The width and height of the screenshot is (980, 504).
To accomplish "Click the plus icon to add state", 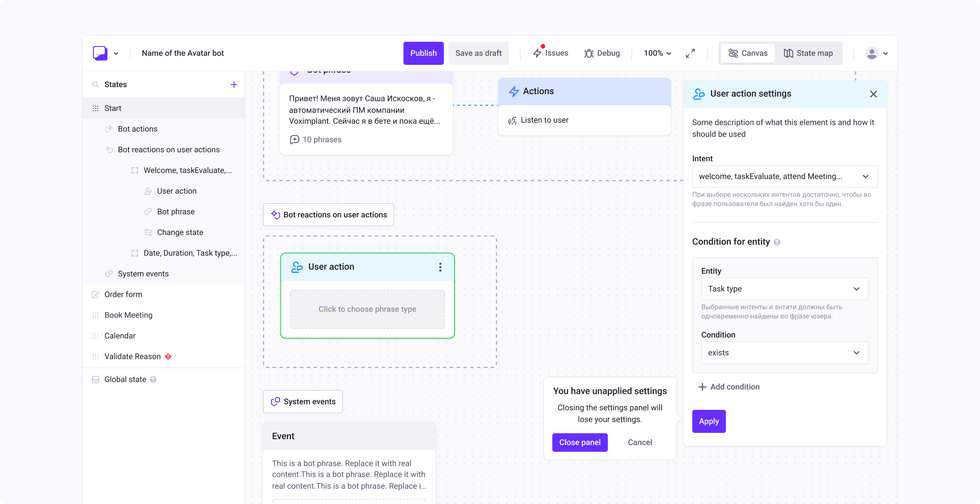I will point(234,85).
